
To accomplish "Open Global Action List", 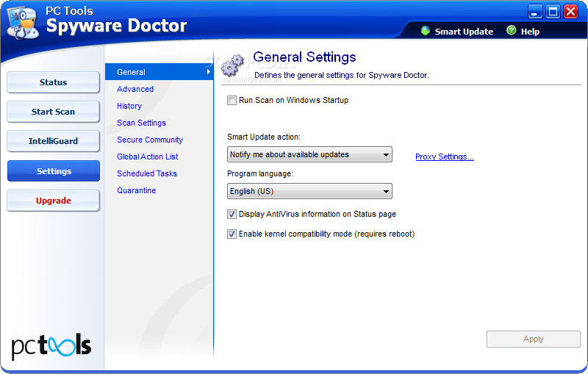I will (148, 157).
